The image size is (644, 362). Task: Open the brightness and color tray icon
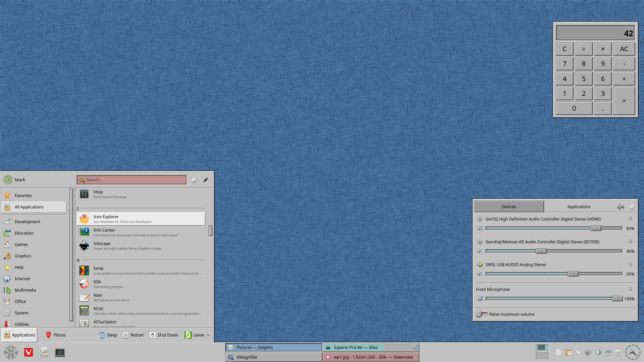[x=598, y=352]
